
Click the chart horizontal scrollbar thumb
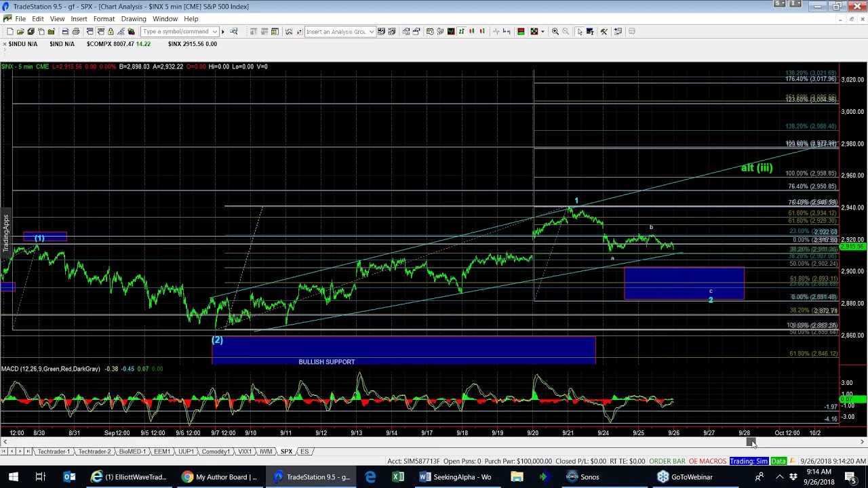click(751, 442)
